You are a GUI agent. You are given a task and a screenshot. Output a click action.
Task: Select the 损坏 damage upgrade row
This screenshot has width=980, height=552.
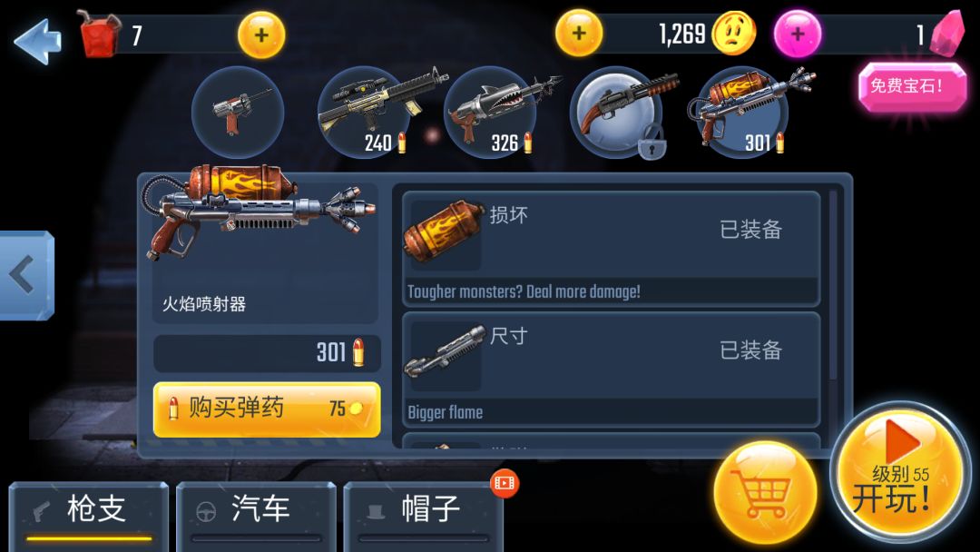611,249
